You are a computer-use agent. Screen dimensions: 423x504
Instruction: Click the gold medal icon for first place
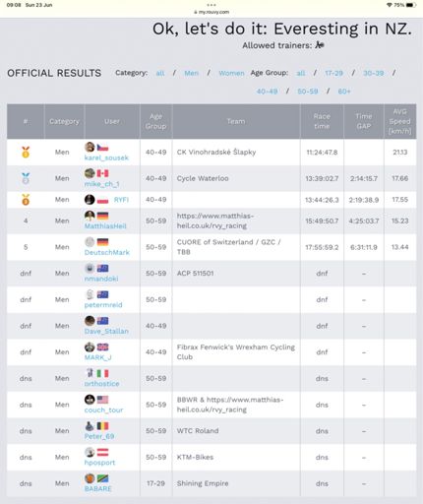(x=26, y=153)
